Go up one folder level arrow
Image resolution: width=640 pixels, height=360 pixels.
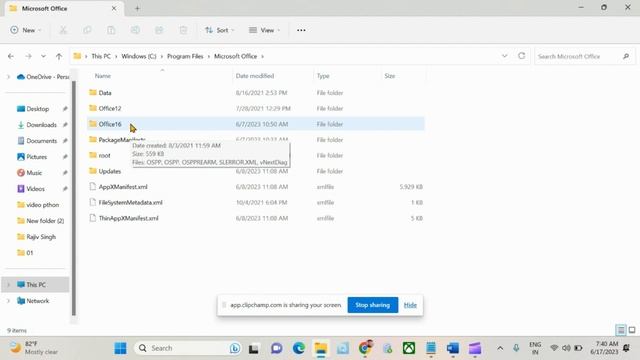59,56
